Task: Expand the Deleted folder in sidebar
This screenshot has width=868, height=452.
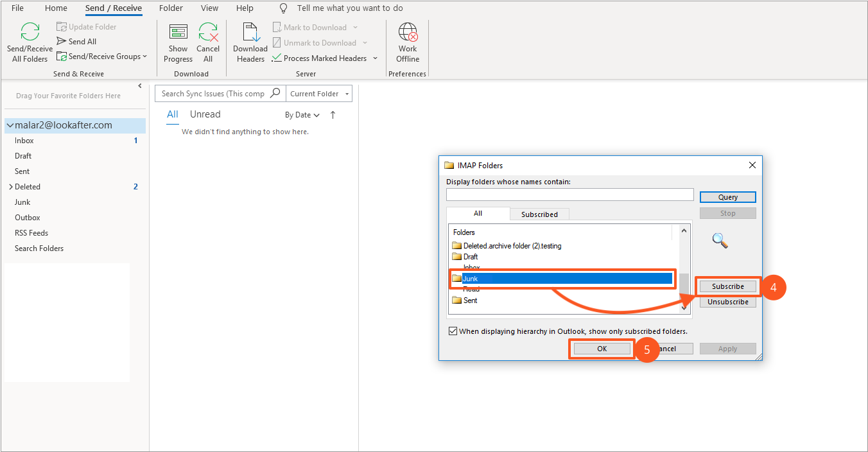Action: 10,187
